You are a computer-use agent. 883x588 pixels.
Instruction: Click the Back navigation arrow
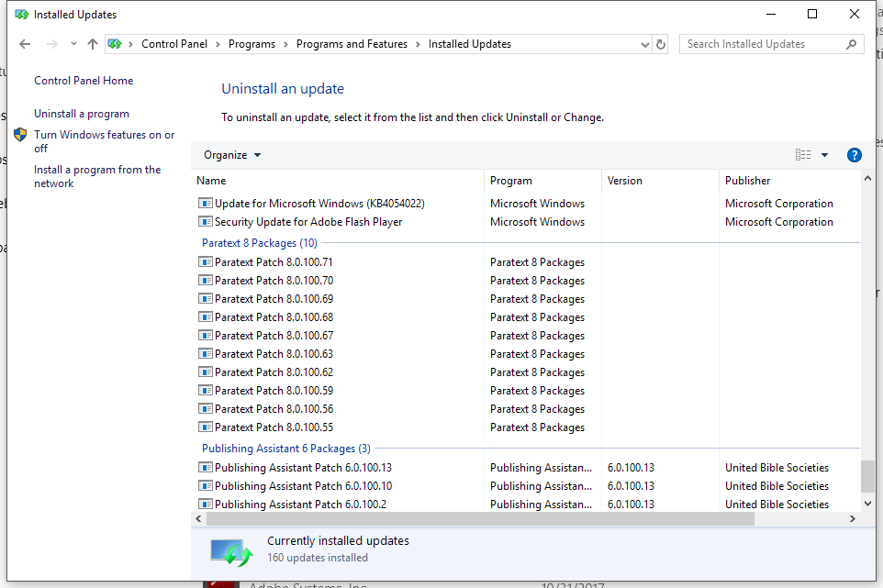click(25, 44)
